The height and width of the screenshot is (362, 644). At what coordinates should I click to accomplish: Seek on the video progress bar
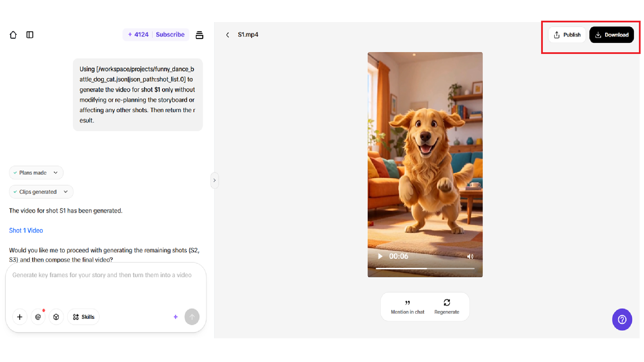click(425, 268)
